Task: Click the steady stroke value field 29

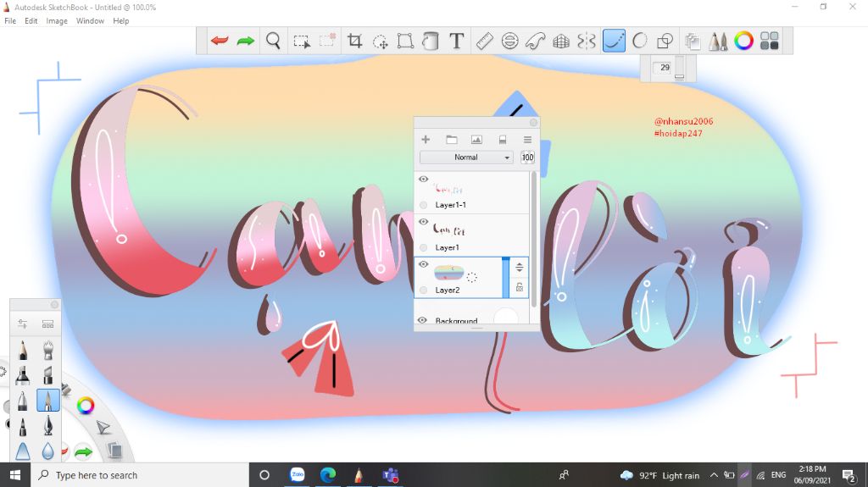Action: point(663,68)
